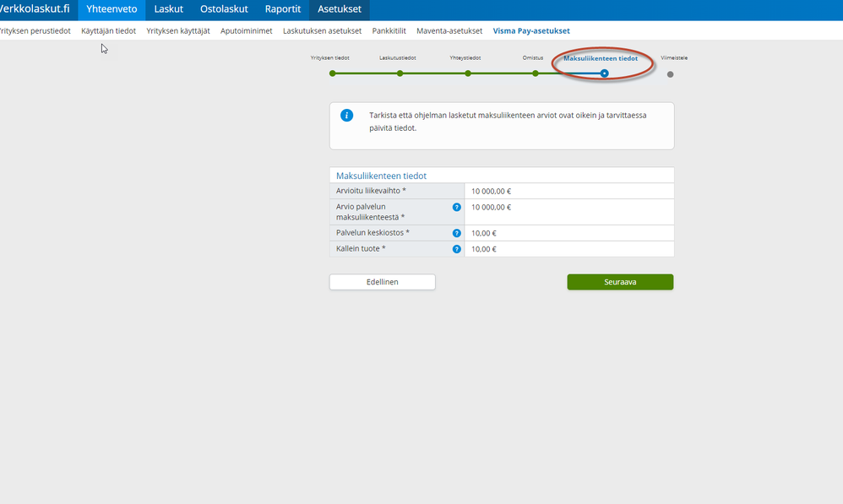
Task: Click the Maksuliikenteen tiedot section heading
Action: (x=381, y=176)
